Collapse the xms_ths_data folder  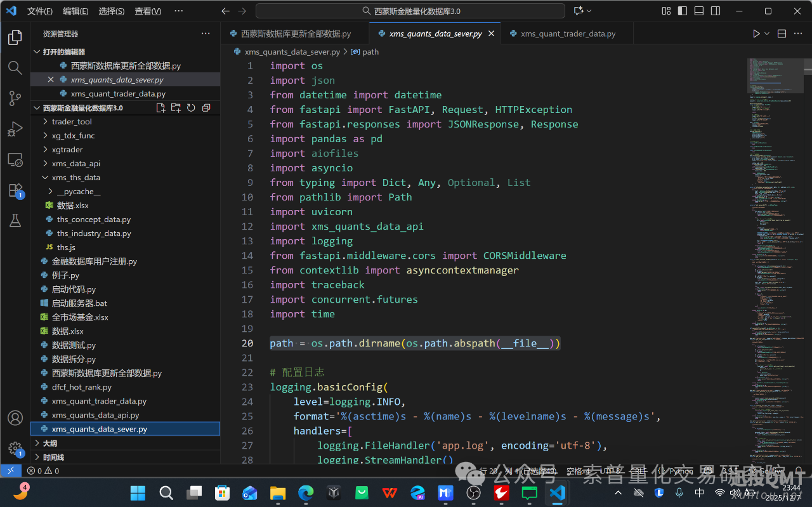click(75, 178)
